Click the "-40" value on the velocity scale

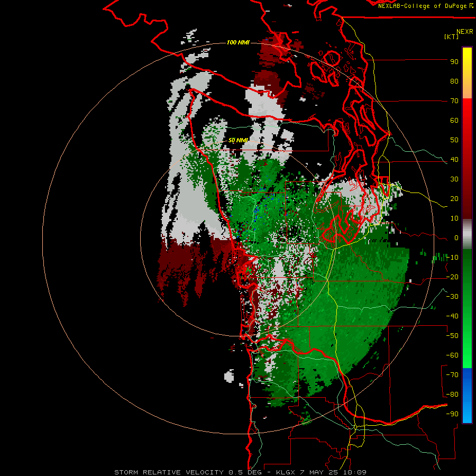(452, 316)
